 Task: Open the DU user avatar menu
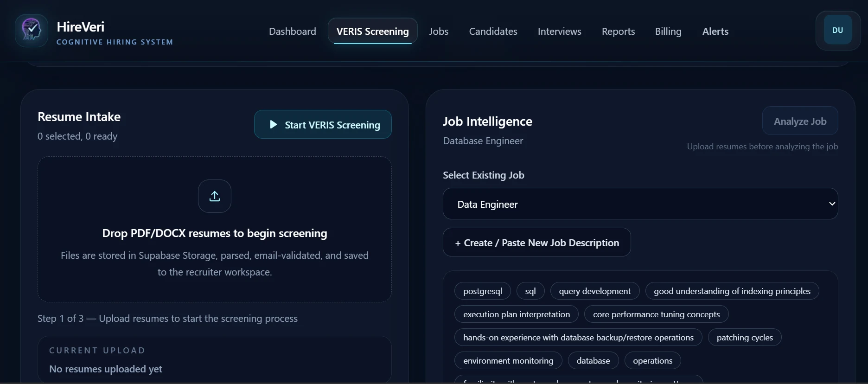[837, 30]
